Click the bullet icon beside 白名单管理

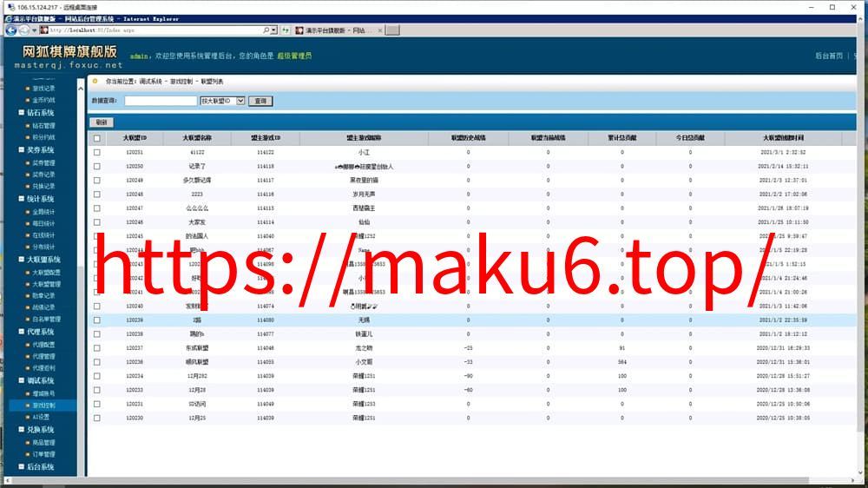[28, 319]
